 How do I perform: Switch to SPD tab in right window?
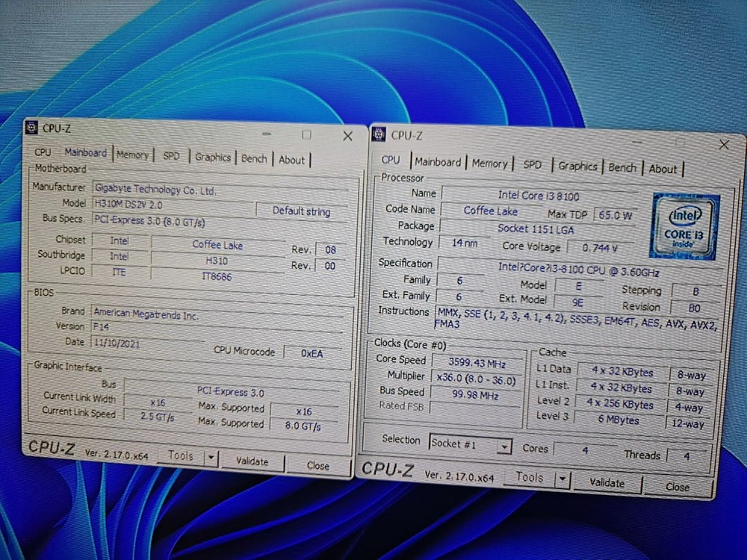point(532,165)
